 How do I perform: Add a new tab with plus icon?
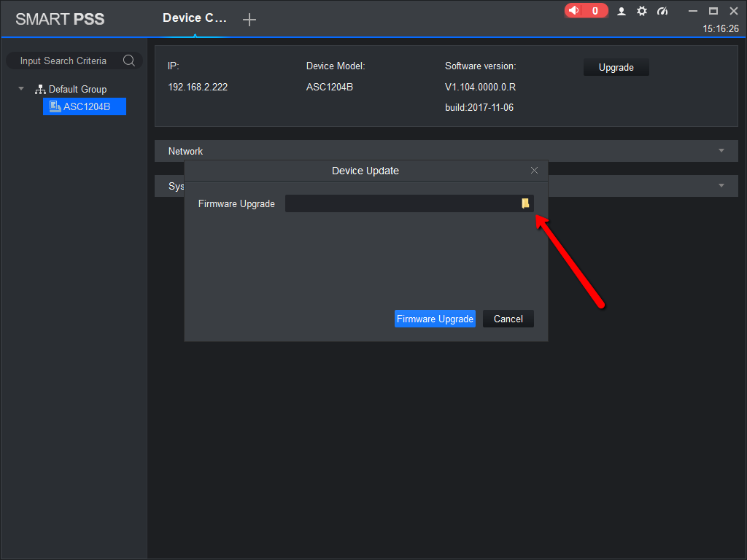click(249, 20)
